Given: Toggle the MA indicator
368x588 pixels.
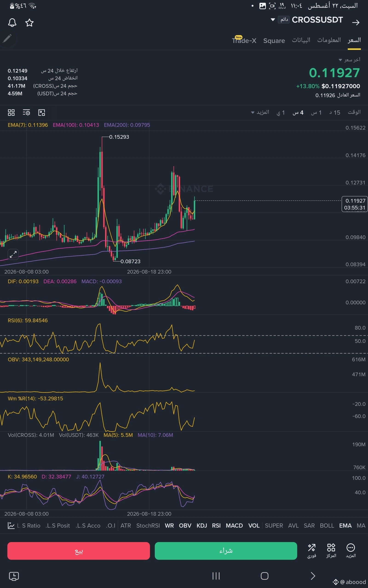Looking at the screenshot, I should (x=361, y=526).
